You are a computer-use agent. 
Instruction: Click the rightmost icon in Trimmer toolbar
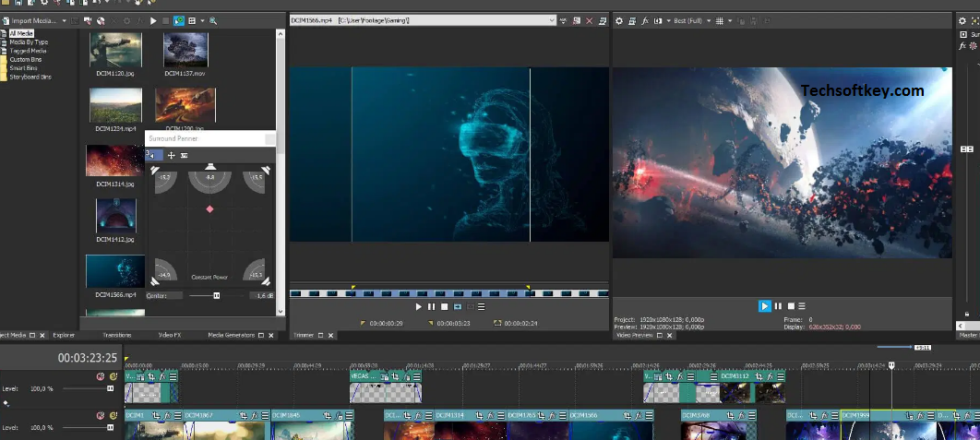pos(602,20)
